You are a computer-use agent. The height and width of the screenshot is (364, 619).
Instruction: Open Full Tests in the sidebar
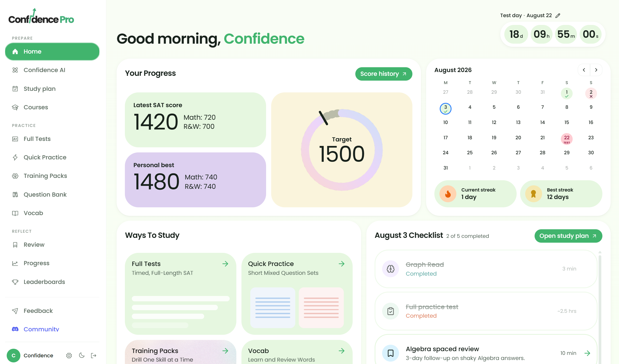coord(52,139)
